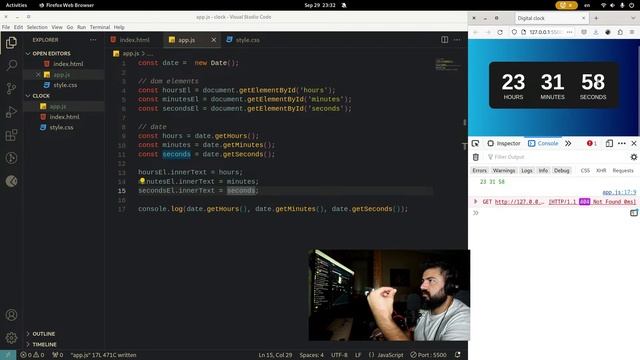
Task: Click the 127.0.0 request URL link
Action: click(519, 201)
